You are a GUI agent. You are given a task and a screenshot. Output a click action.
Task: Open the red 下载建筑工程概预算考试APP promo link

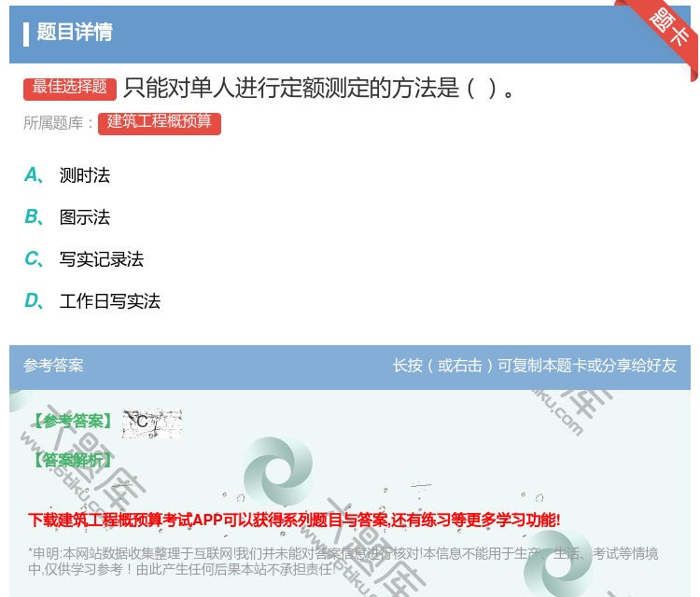(294, 520)
